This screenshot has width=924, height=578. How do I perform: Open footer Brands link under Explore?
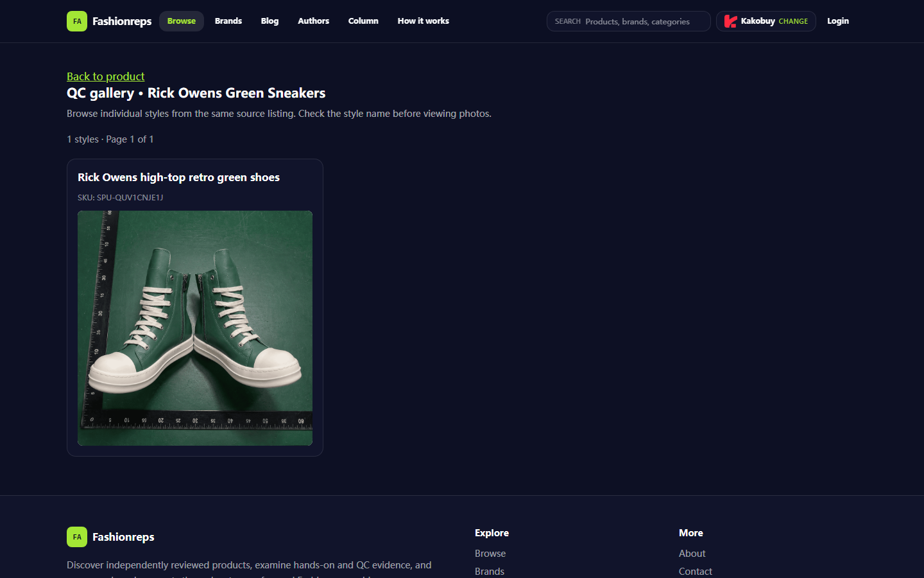pos(490,572)
